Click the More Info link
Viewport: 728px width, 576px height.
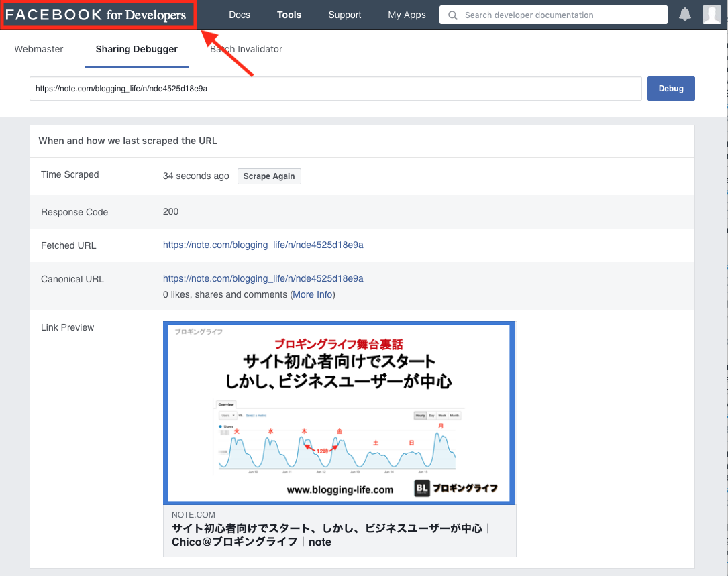313,295
